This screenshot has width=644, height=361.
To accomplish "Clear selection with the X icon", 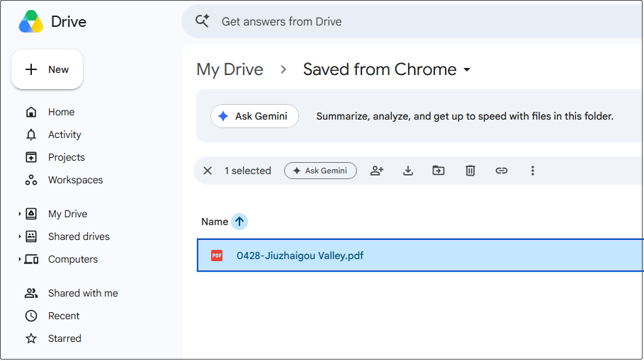I will [208, 171].
